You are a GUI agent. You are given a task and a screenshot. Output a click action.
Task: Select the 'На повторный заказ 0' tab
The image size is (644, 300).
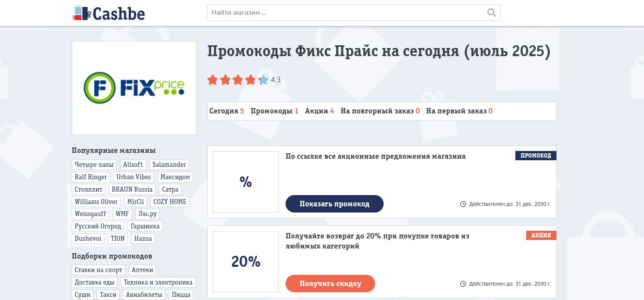[380, 111]
